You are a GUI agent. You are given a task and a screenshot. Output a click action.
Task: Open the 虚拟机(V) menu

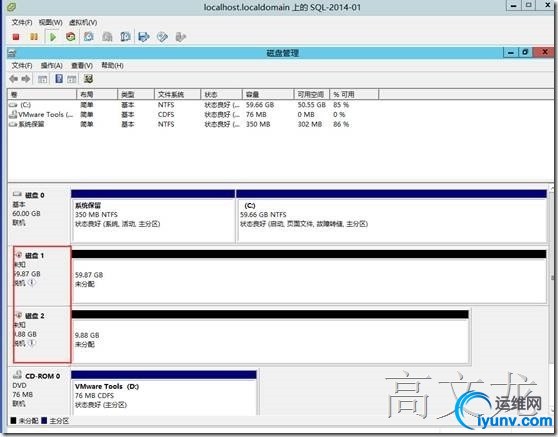click(x=83, y=22)
